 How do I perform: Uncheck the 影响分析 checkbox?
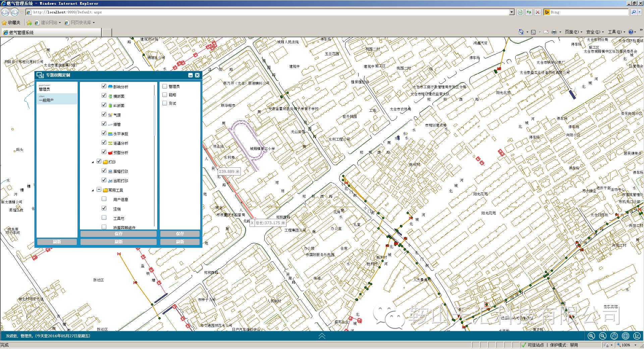click(x=104, y=86)
